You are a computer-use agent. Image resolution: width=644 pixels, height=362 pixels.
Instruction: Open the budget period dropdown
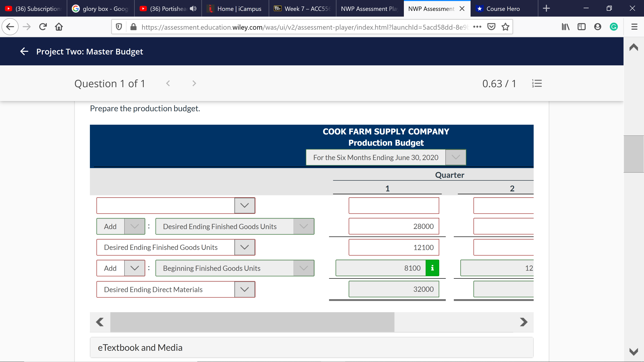pos(455,157)
